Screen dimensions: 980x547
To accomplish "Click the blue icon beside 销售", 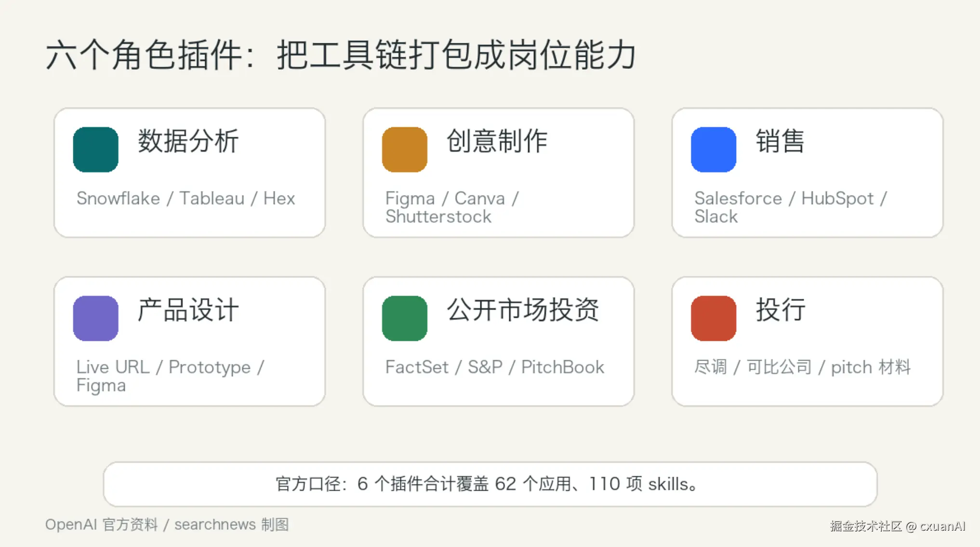I will (x=713, y=150).
